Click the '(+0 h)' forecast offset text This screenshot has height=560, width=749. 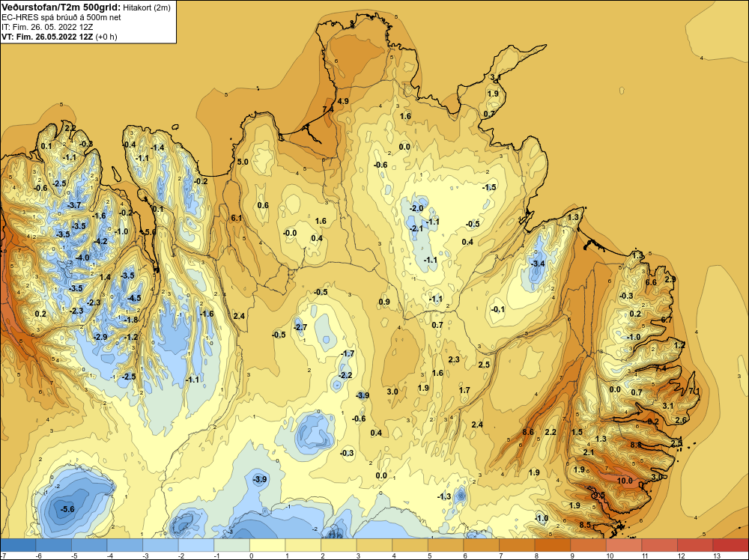[106, 37]
